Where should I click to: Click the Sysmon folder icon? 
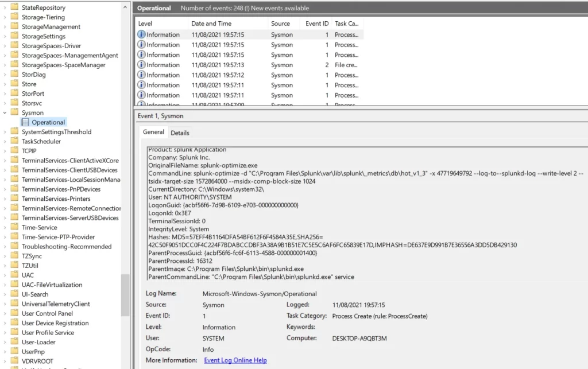click(14, 112)
